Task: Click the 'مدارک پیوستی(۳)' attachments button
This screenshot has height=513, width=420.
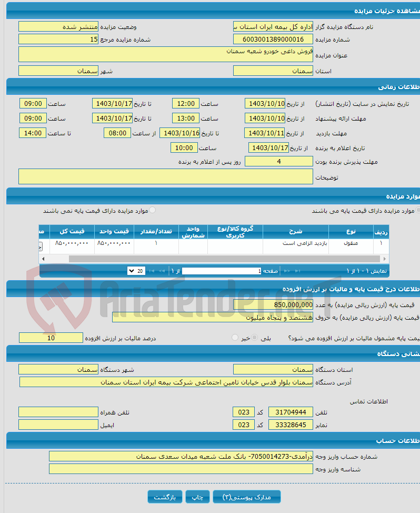Action: coord(246,497)
